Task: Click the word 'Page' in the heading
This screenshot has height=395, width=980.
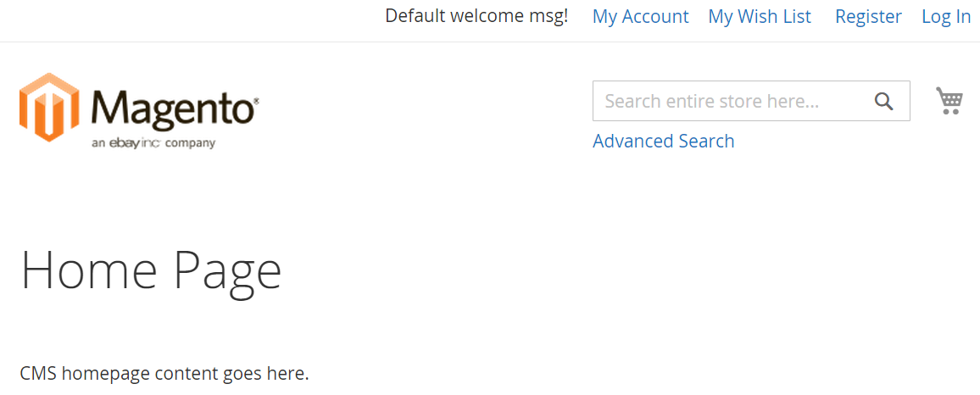Action: [227, 270]
